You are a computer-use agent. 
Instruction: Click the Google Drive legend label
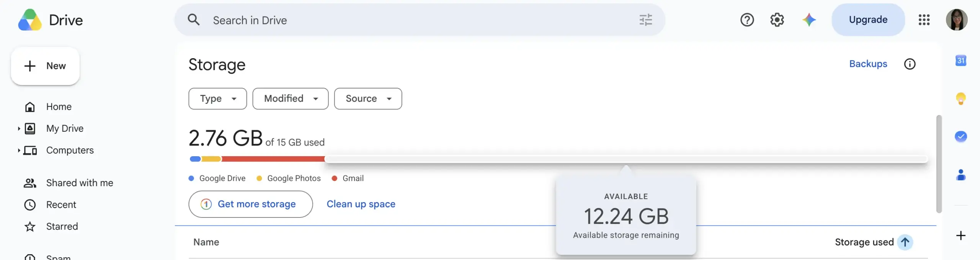[x=222, y=178]
